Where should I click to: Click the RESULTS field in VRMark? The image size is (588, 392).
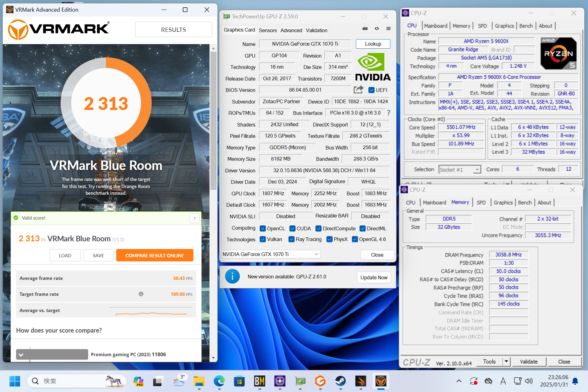pos(173,30)
